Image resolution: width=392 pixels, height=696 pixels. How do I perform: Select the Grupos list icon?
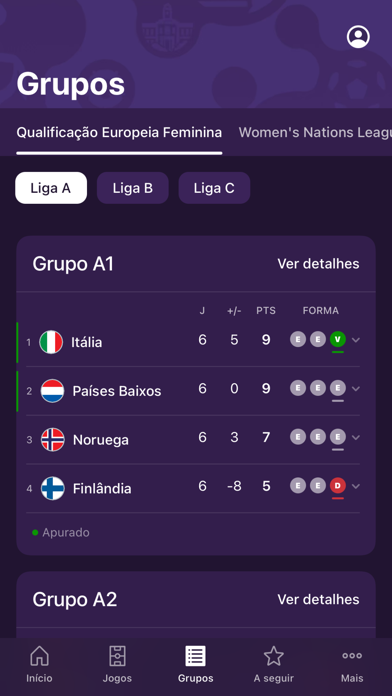(195, 656)
